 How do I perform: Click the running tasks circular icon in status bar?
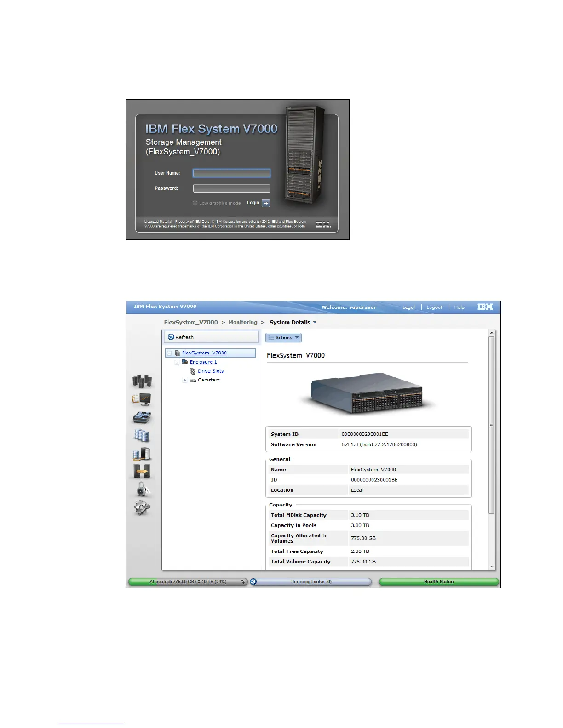coord(253,581)
